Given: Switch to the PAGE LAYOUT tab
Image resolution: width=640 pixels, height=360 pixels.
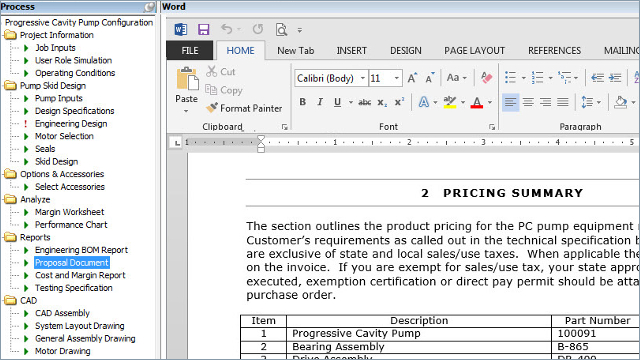Looking at the screenshot, I should [x=475, y=51].
